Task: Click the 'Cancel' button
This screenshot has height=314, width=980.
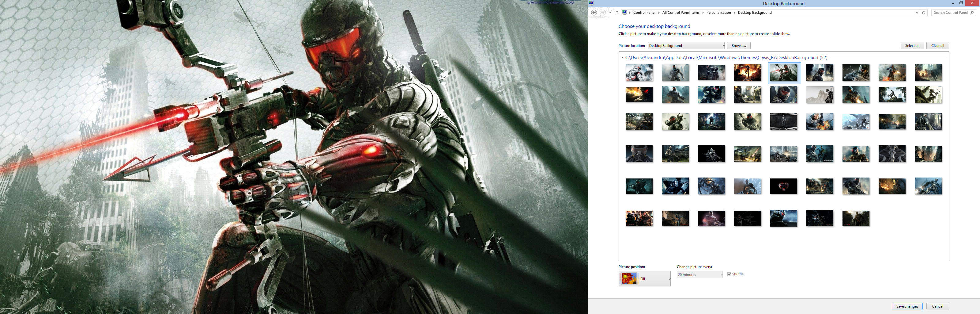Action: click(x=937, y=306)
